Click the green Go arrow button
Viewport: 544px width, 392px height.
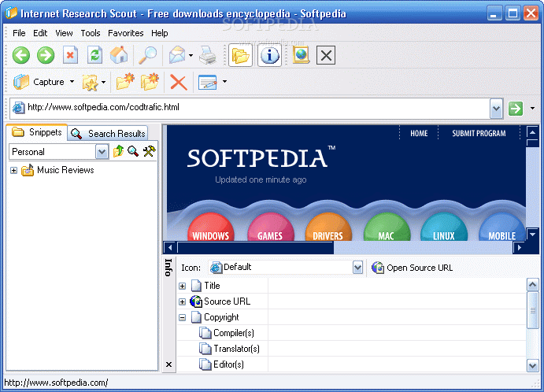pyautogui.click(x=516, y=109)
